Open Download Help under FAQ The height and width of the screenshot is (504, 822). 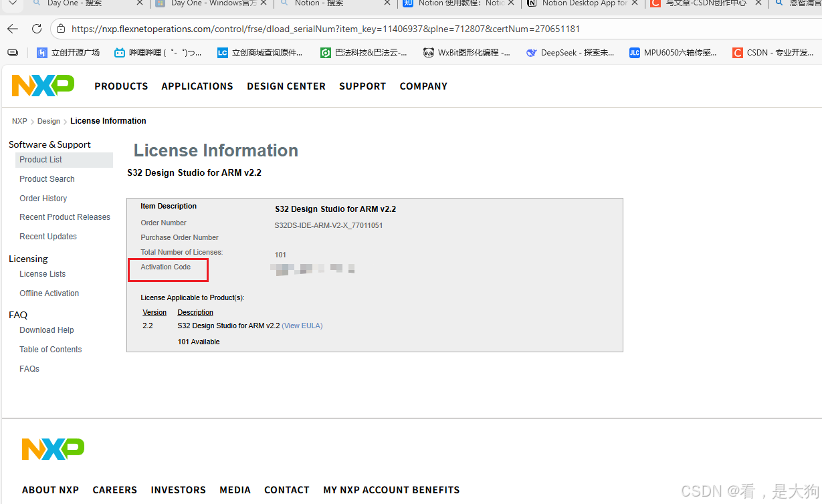coord(47,330)
